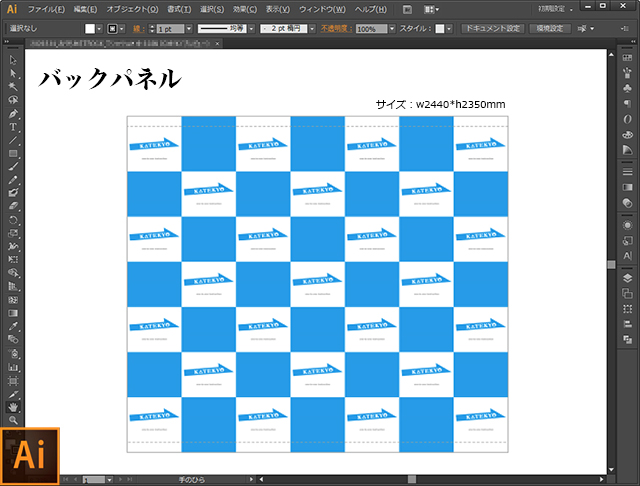Select the Lasso tool

(13, 100)
